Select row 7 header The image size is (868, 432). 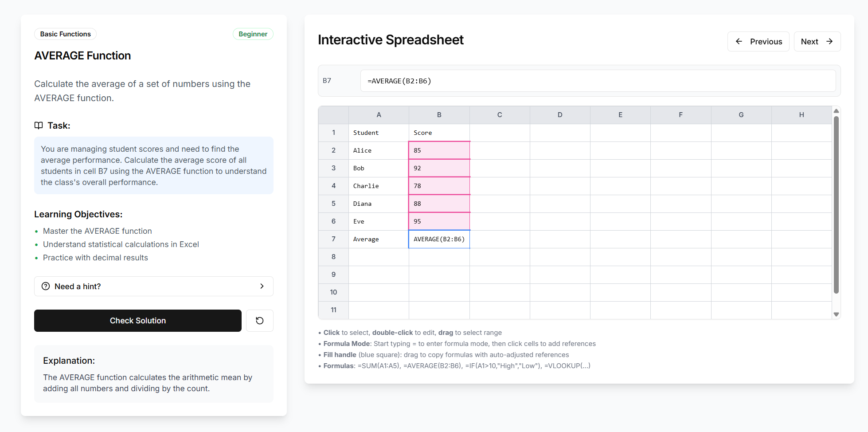click(333, 239)
